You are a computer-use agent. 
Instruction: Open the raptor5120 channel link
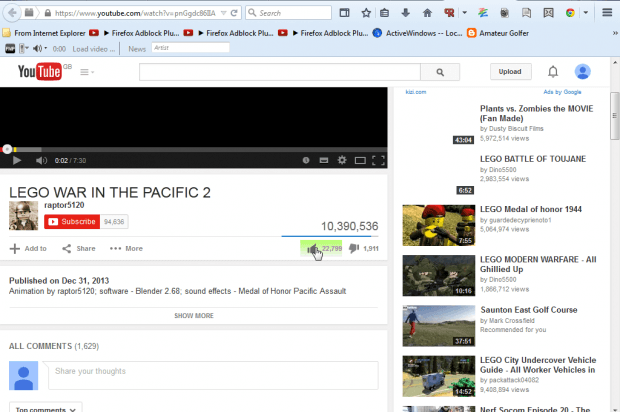click(64, 205)
